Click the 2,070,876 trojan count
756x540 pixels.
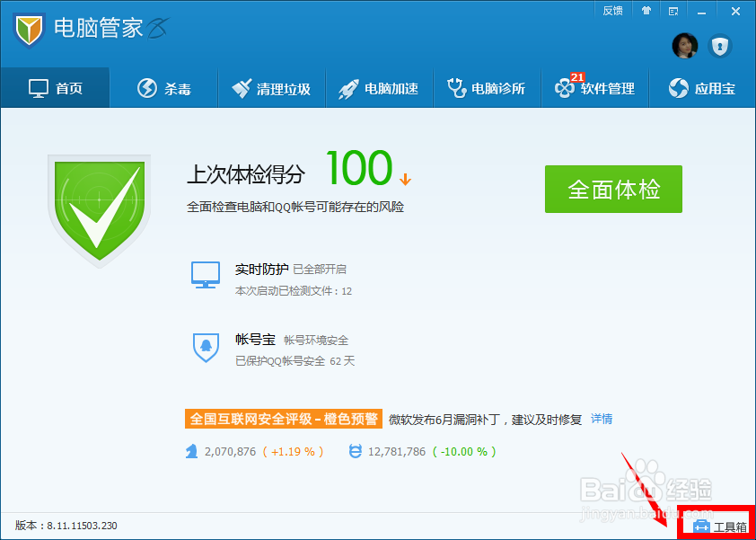tap(230, 452)
